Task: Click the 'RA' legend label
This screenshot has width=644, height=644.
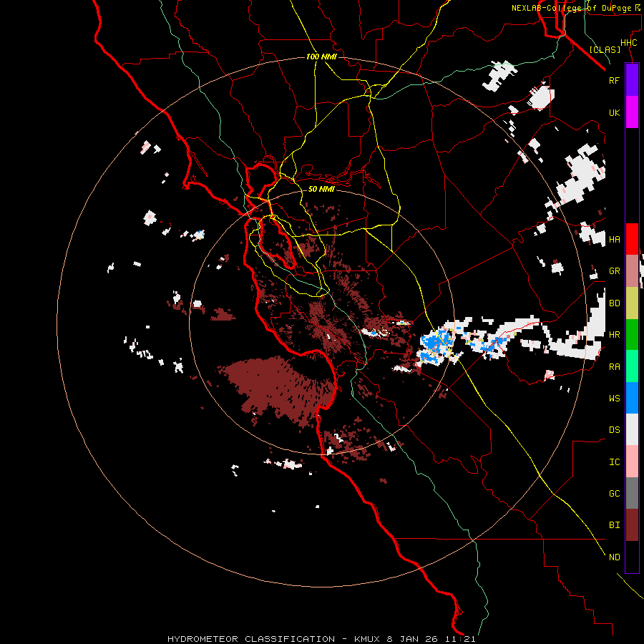Action: click(x=615, y=367)
